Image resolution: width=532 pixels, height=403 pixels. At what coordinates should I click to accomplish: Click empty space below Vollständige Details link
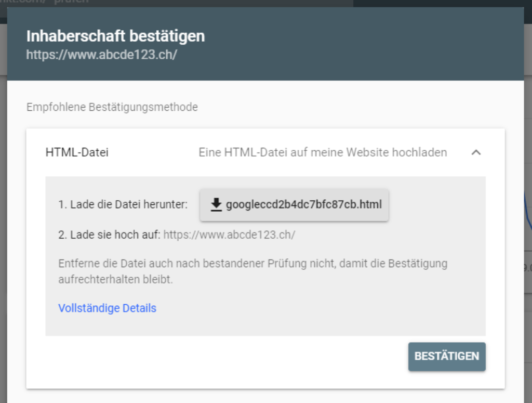(208, 325)
